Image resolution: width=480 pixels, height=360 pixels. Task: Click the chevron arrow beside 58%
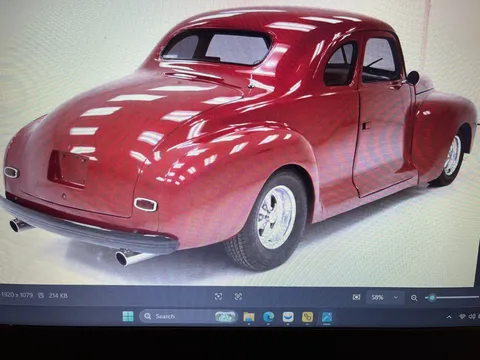[396, 297]
